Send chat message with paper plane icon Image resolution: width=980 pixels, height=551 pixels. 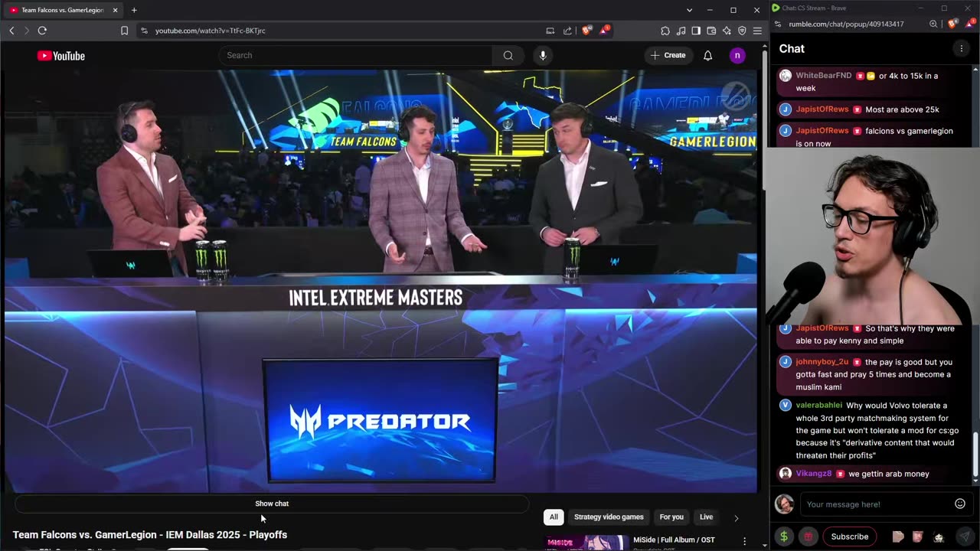(965, 536)
